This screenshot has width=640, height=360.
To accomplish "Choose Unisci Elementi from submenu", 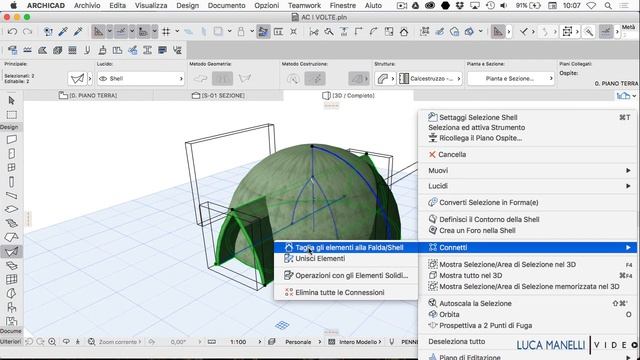I will pos(346,258).
